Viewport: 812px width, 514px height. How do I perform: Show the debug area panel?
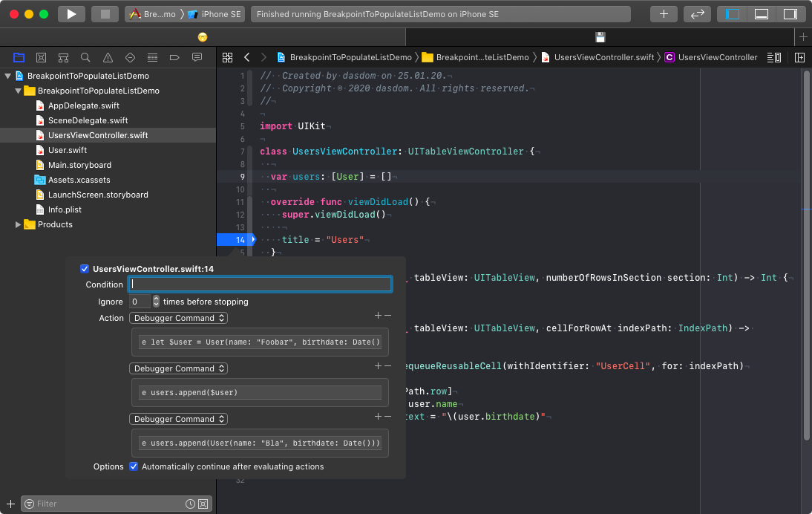(x=762, y=14)
